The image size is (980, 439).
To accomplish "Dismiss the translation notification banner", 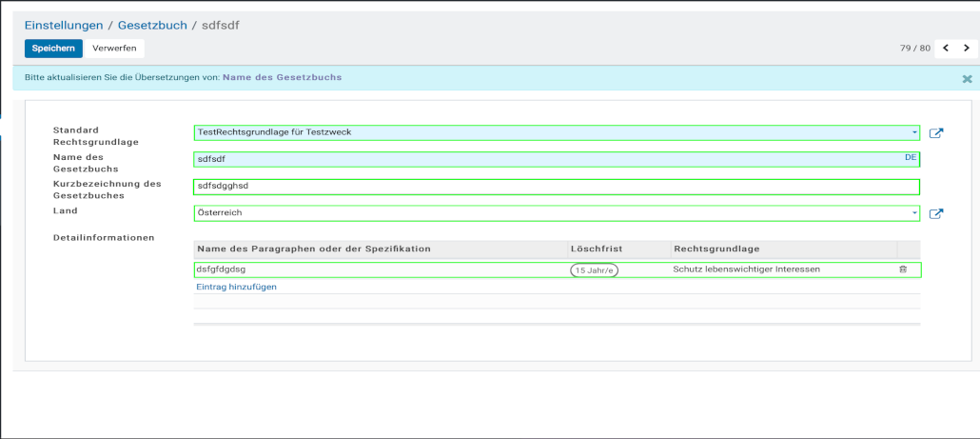I will tap(967, 79).
